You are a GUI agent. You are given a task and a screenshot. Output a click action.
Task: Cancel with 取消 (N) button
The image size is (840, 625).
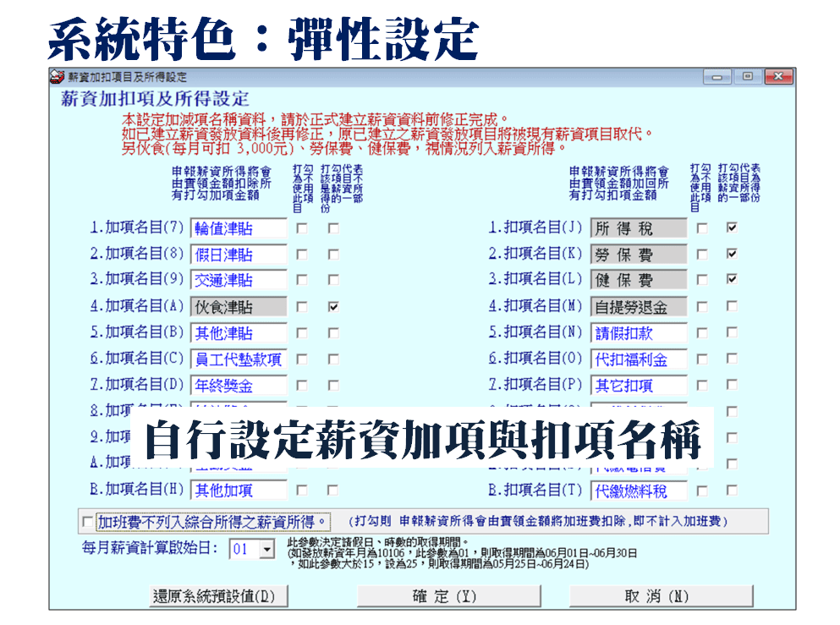tap(661, 596)
